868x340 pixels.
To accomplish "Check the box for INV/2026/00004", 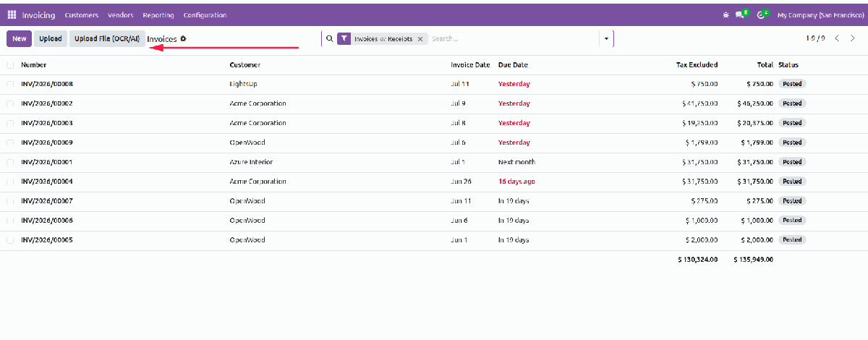I will [10, 182].
